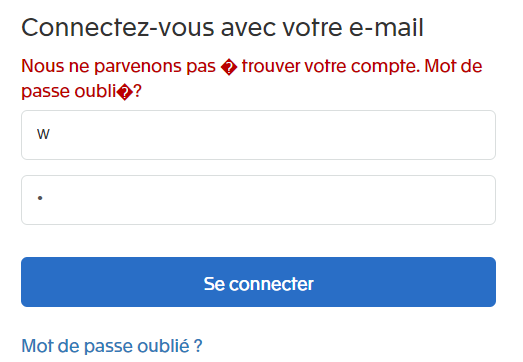Click the e-mail input field containing "w"
Screen dimensions: 523x362
click(x=258, y=135)
